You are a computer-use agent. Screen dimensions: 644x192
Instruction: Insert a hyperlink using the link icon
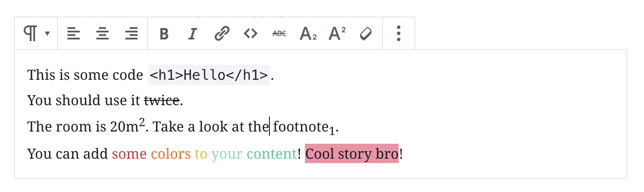[222, 33]
